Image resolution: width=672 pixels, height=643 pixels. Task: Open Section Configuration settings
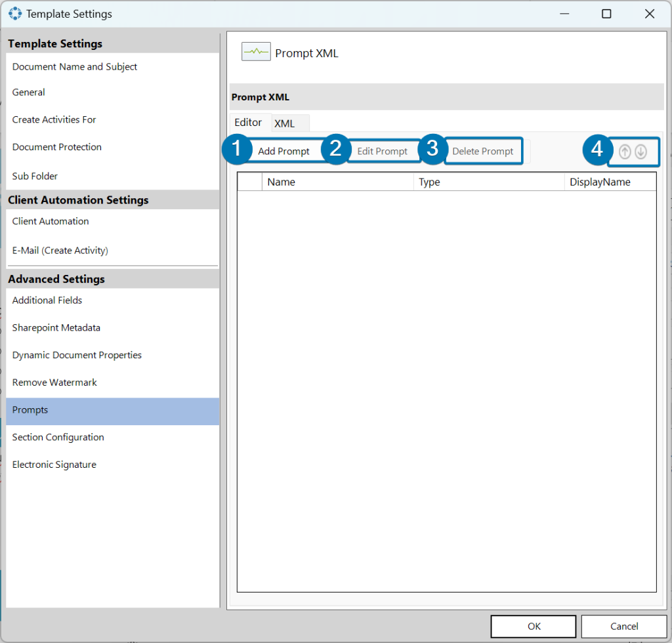click(113, 438)
